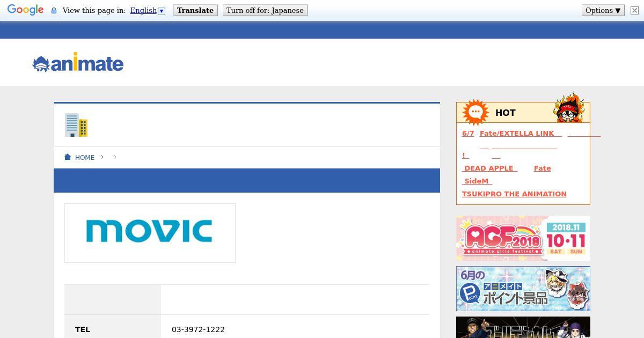Viewport: 644px width, 338px height.
Task: Open the English language dropdown
Action: [x=148, y=11]
